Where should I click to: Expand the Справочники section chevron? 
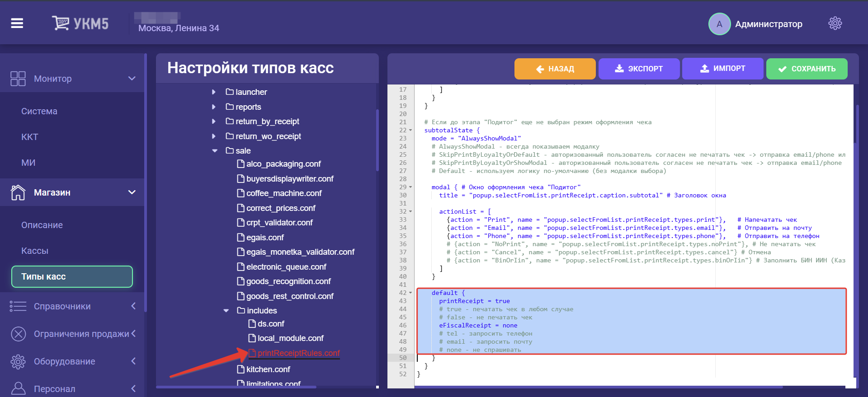coord(133,306)
